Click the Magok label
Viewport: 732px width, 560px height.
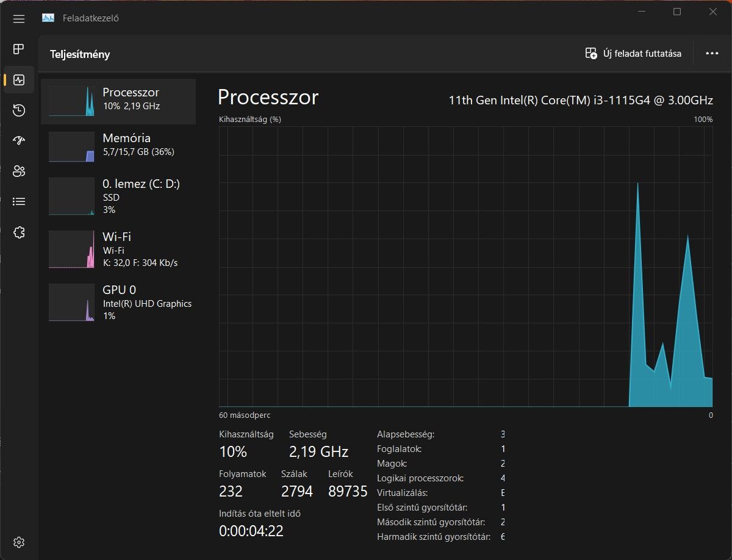point(392,464)
